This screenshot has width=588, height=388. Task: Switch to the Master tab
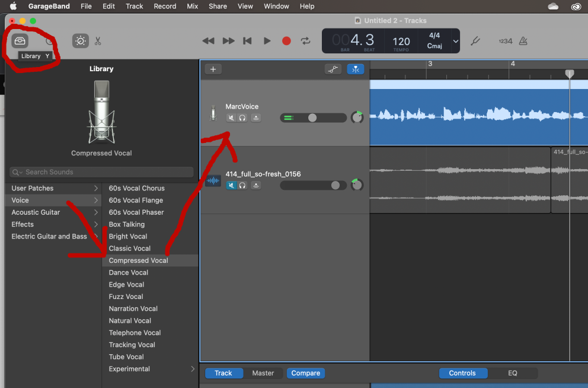pyautogui.click(x=263, y=373)
